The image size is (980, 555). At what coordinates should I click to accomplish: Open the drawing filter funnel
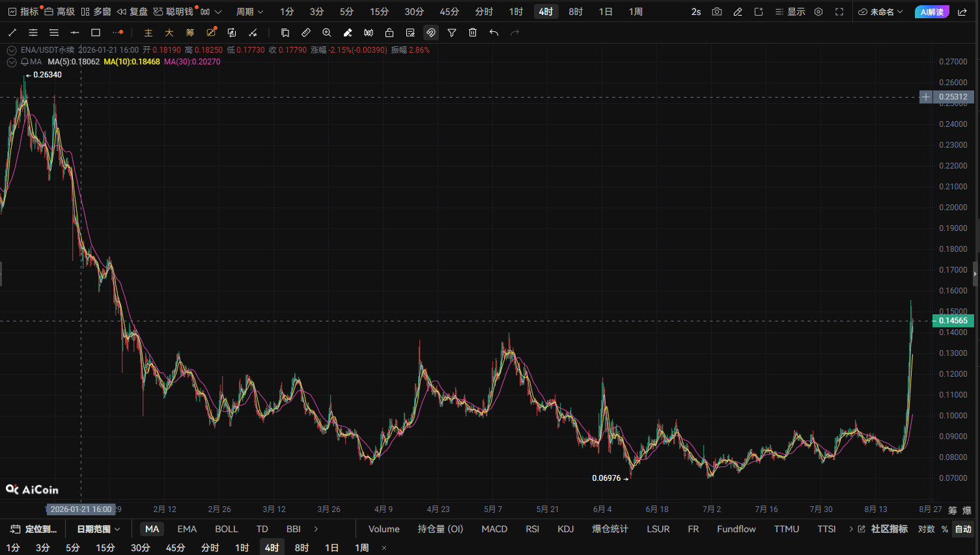pyautogui.click(x=452, y=33)
